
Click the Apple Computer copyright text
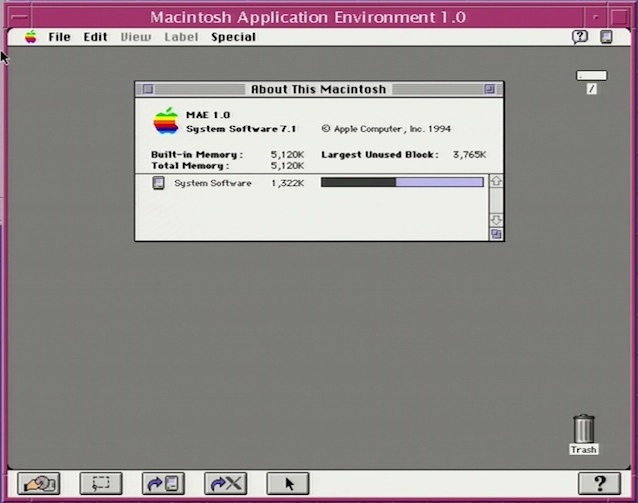click(x=386, y=129)
